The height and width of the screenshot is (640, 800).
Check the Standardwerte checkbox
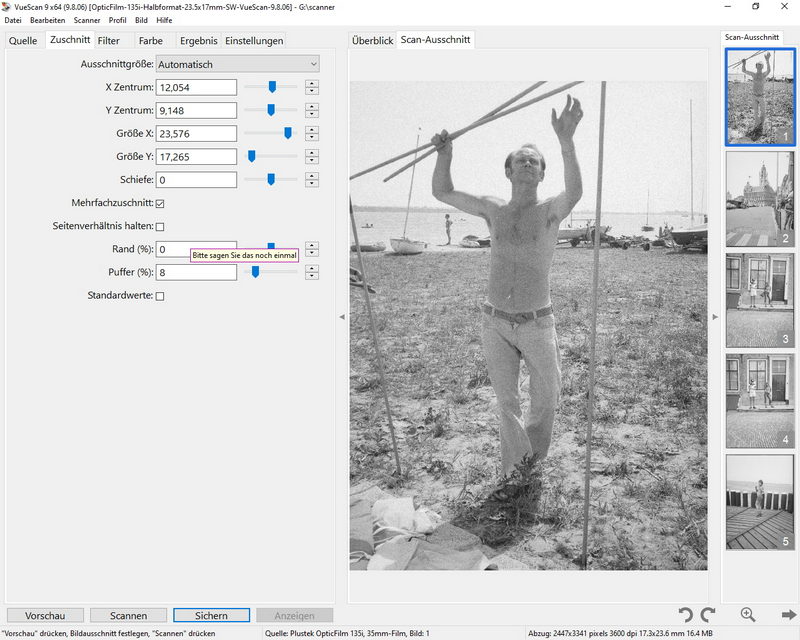pos(160,296)
